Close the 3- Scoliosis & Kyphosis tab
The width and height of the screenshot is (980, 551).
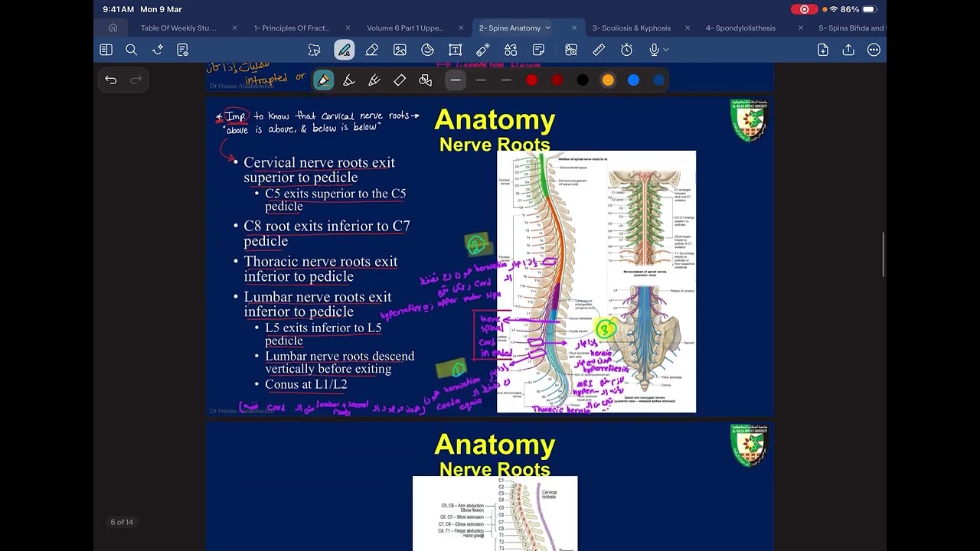tap(688, 28)
